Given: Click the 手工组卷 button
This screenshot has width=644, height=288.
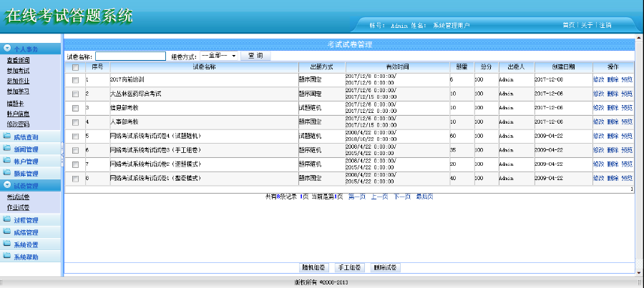Looking at the screenshot, I should tap(349, 267).
